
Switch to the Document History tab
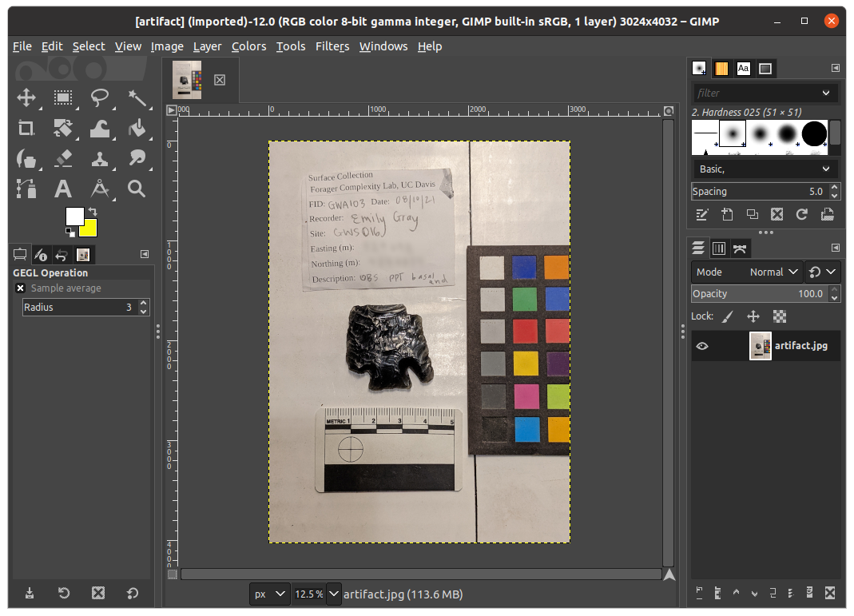tap(765, 68)
